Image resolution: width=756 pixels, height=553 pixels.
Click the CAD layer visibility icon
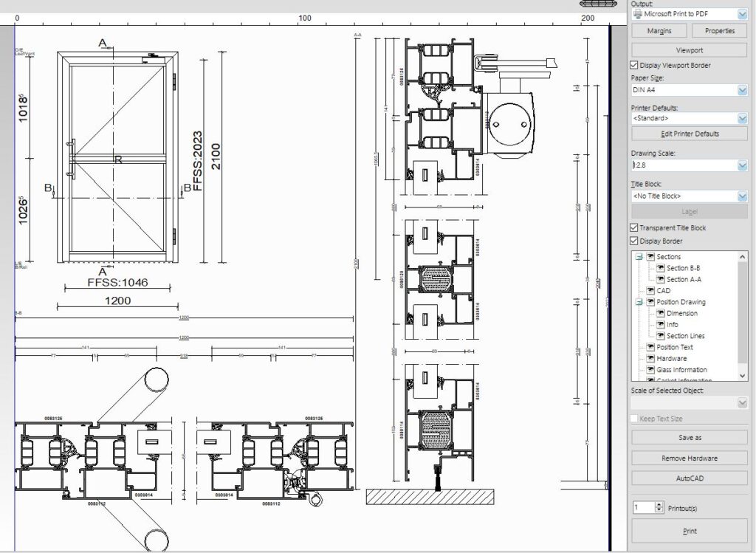point(650,291)
